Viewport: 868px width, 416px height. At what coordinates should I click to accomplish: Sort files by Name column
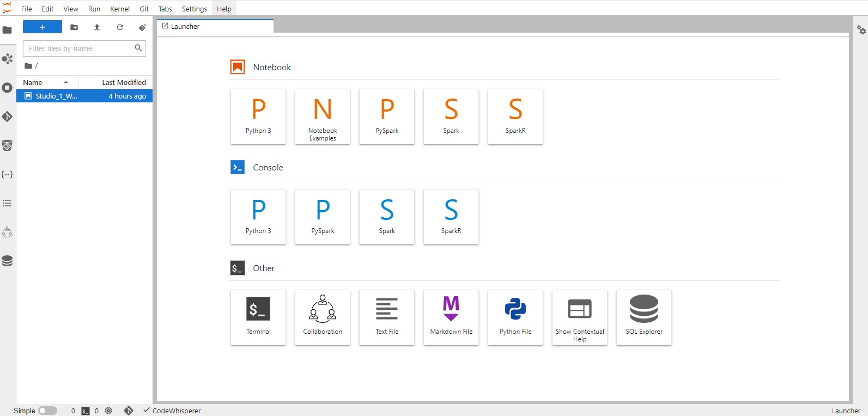pyautogui.click(x=47, y=82)
